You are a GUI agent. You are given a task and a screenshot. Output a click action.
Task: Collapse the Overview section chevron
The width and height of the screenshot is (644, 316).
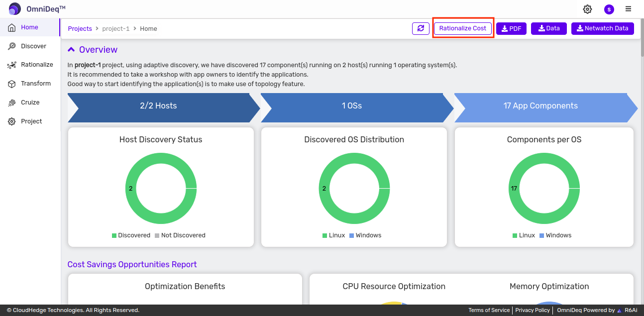(71, 50)
